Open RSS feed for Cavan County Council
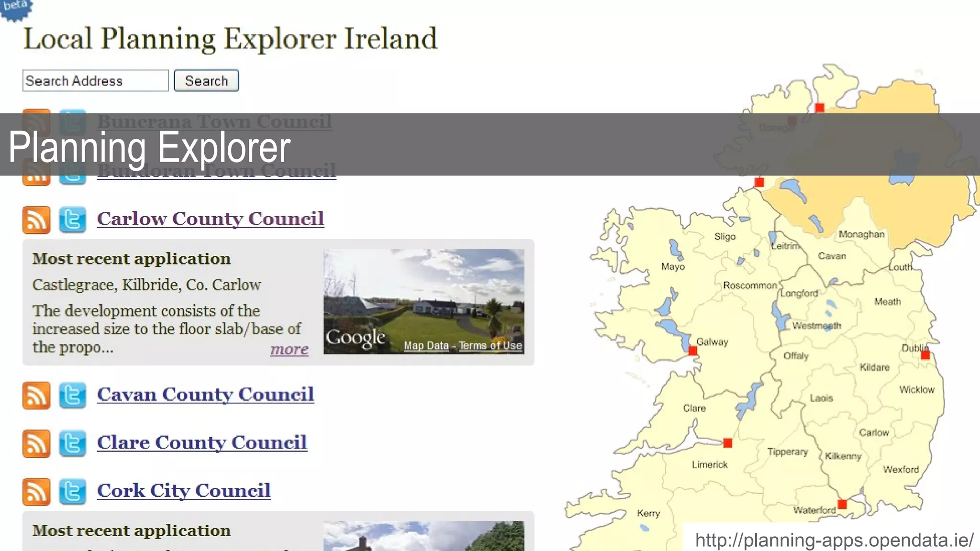Screen dimensions: 980x551 (x=36, y=396)
